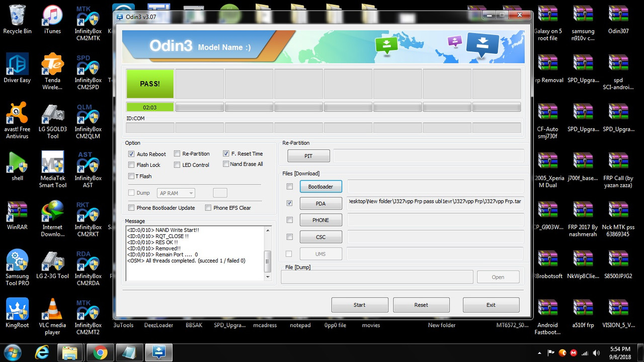The height and width of the screenshot is (362, 644).
Task: Open the AP RAM dropdown
Action: [x=176, y=193]
